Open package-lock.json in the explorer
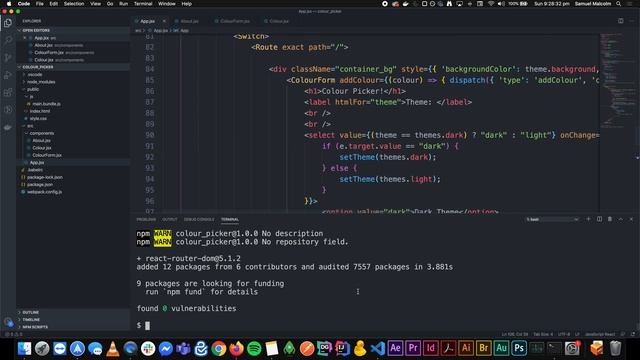 click(44, 177)
